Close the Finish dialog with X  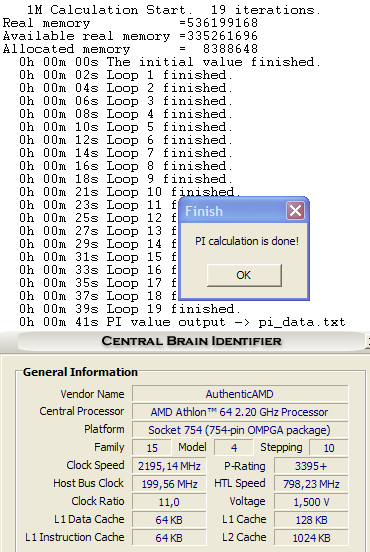pyautogui.click(x=295, y=211)
